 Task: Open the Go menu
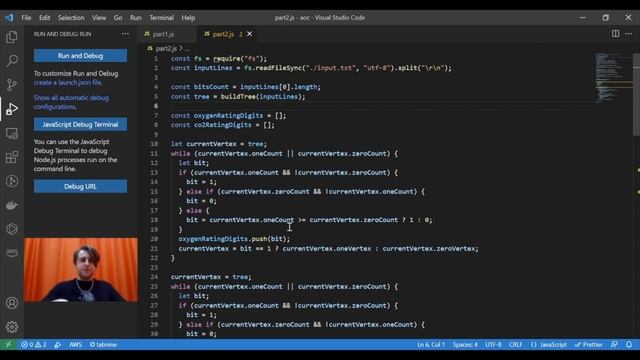(118, 18)
